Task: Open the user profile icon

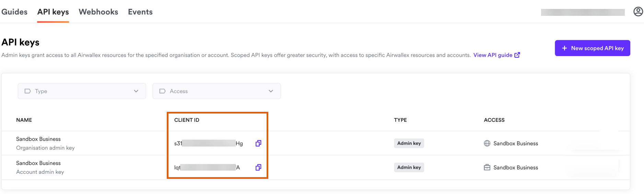Action: pos(638,12)
